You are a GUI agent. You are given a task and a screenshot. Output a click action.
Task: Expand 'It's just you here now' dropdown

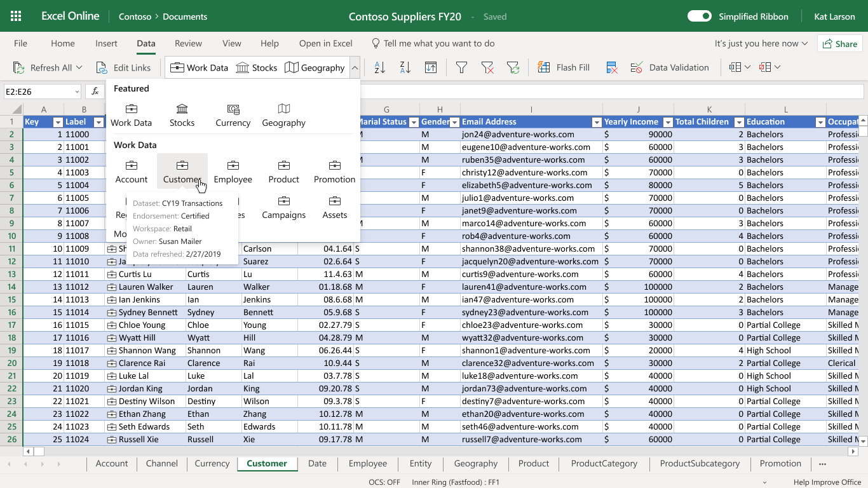(x=761, y=43)
